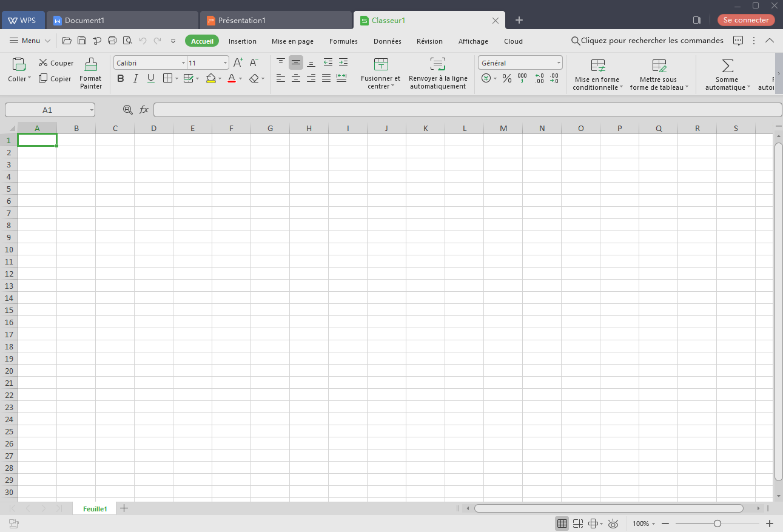Expand the Name Box dropdown arrow
This screenshot has width=783, height=532.
click(x=92, y=110)
